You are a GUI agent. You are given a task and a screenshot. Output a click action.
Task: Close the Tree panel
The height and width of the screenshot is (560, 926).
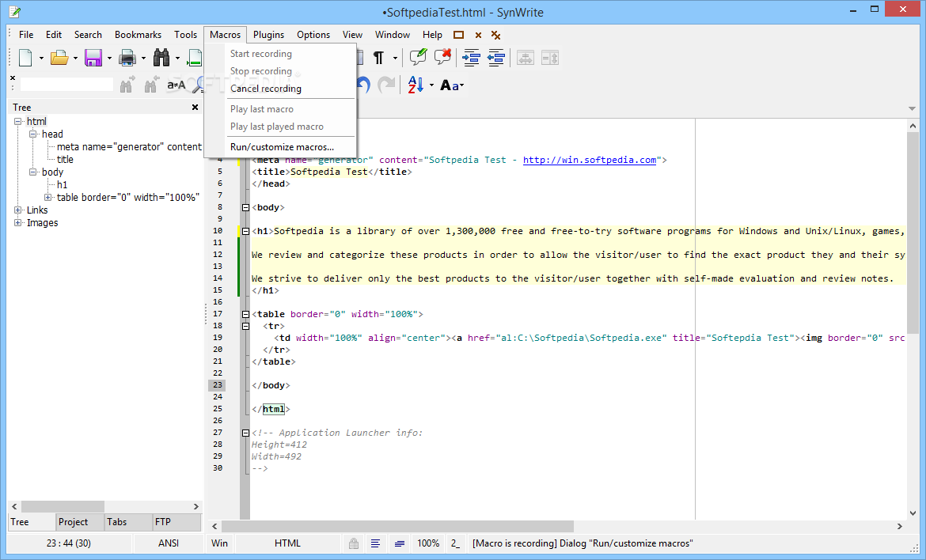pos(195,108)
